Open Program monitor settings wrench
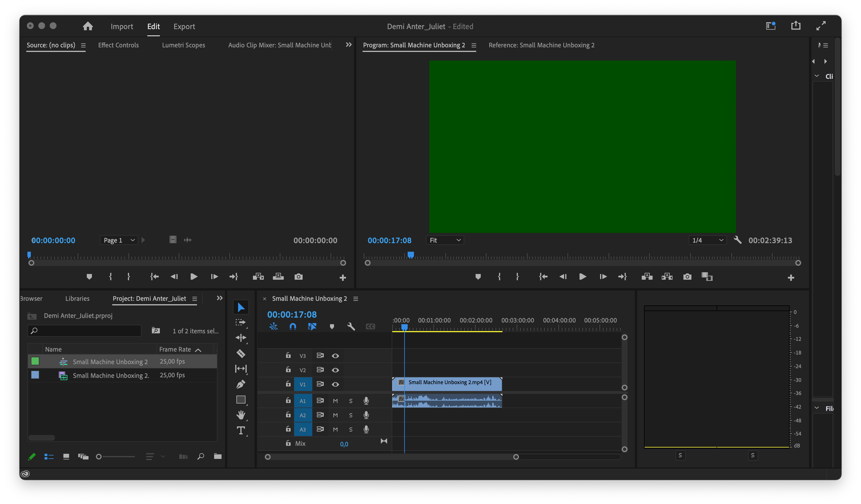Image resolution: width=861 pixels, height=504 pixels. pos(737,240)
